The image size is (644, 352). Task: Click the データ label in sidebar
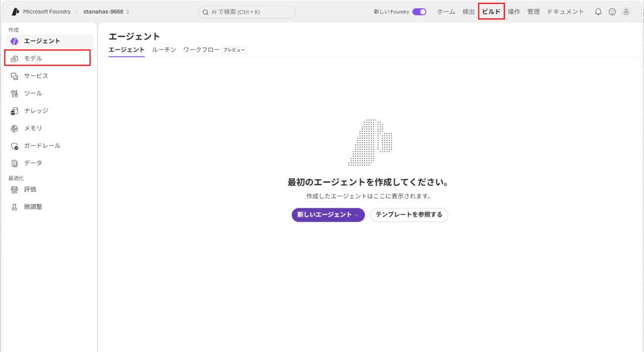(33, 163)
